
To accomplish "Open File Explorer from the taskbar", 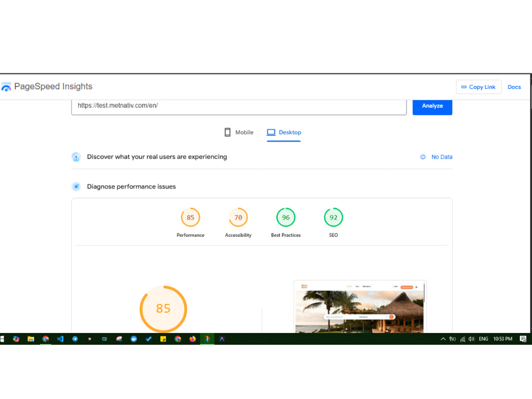I will pyautogui.click(x=31, y=339).
